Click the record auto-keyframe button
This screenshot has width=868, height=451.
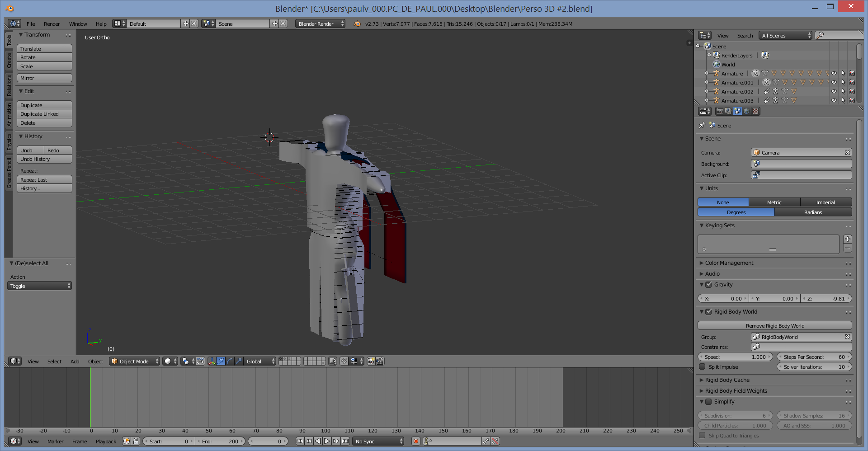tap(416, 441)
